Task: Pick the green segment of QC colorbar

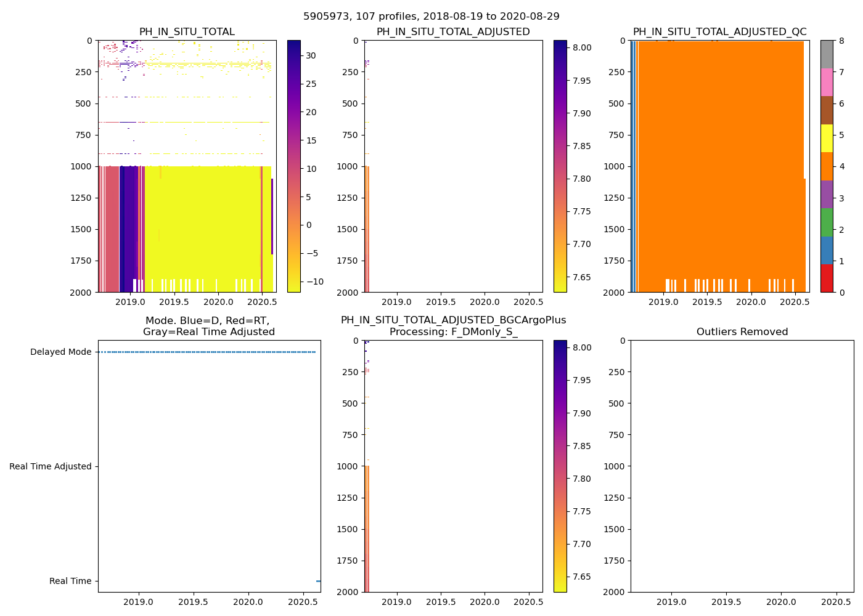Action: point(827,222)
